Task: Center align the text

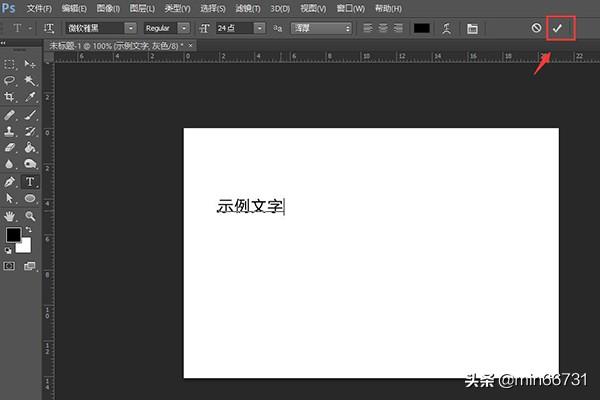Action: 383,28
